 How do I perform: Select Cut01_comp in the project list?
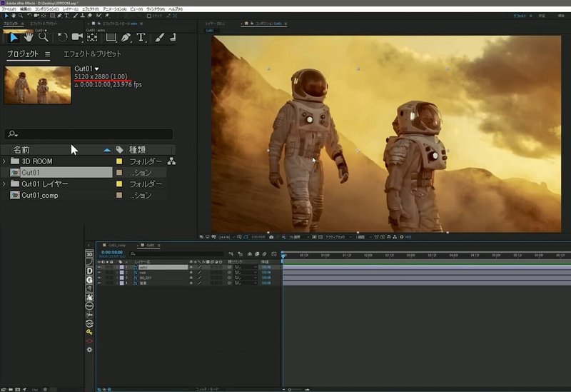click(x=39, y=195)
